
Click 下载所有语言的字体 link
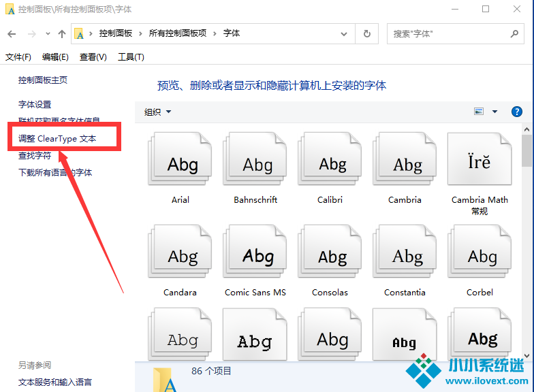[55, 173]
